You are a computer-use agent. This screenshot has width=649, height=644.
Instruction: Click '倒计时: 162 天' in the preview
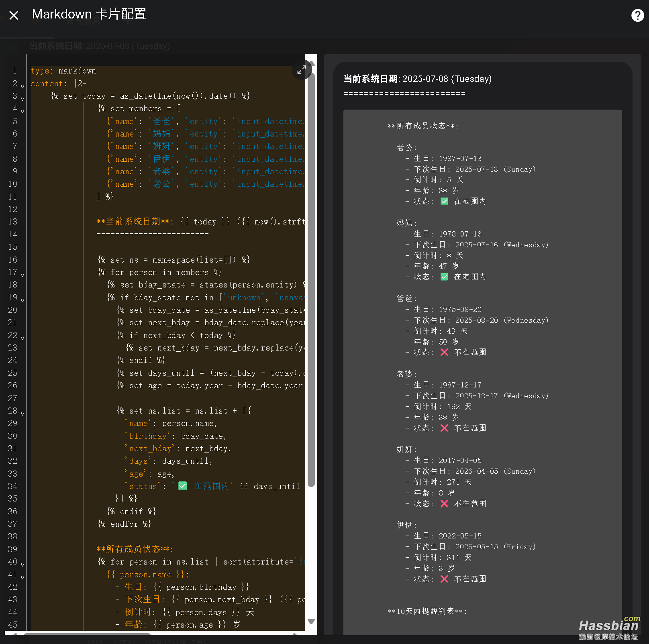(x=443, y=407)
